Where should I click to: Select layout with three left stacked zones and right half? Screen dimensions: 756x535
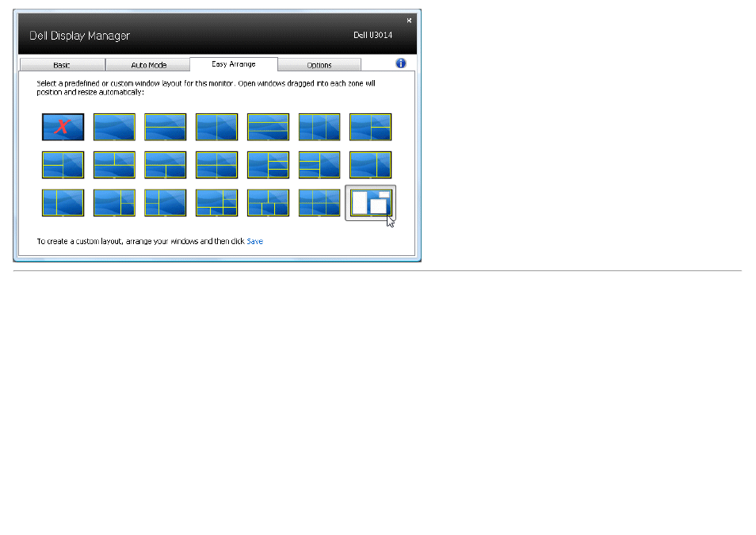pos(319,165)
